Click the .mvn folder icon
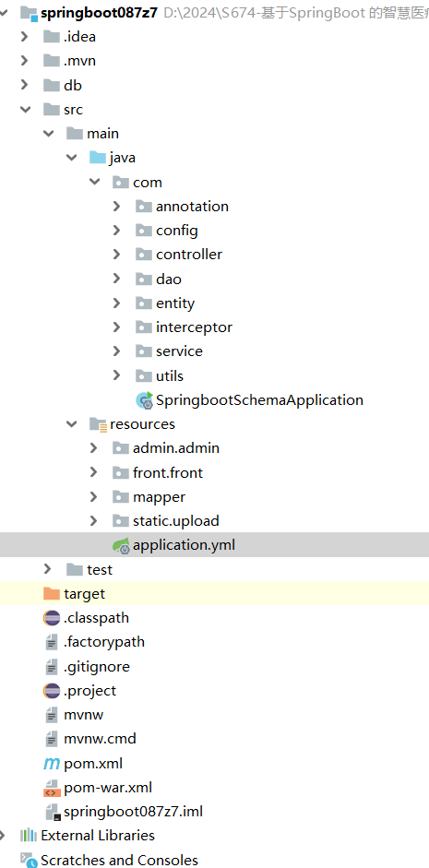This screenshot has width=429, height=868. point(52,61)
